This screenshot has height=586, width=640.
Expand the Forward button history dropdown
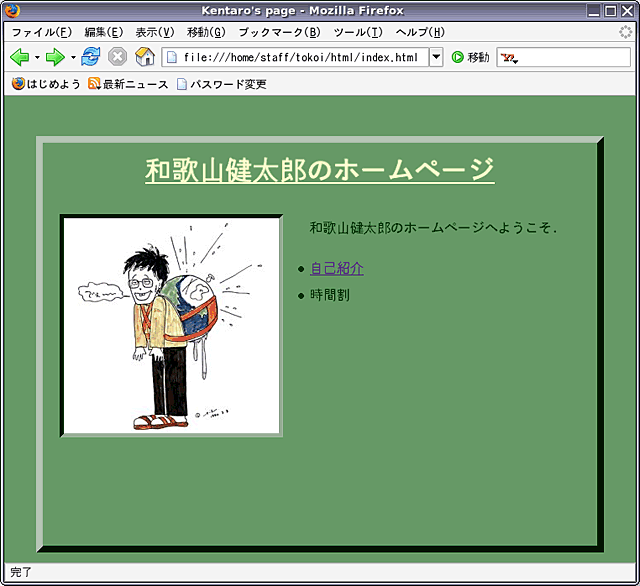[x=73, y=57]
